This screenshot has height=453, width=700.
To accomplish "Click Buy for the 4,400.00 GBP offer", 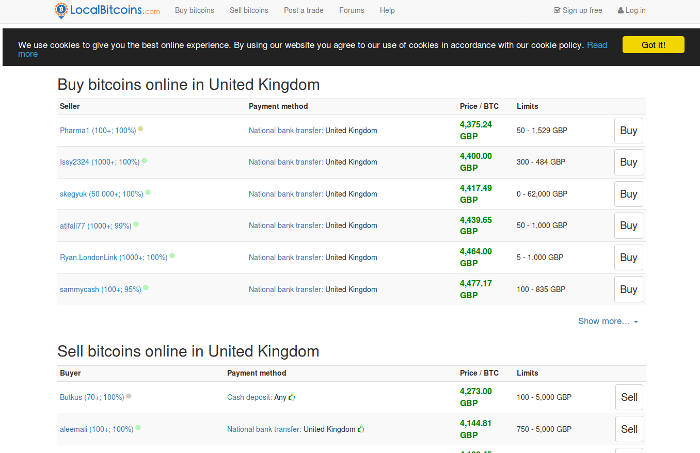I will click(x=628, y=162).
